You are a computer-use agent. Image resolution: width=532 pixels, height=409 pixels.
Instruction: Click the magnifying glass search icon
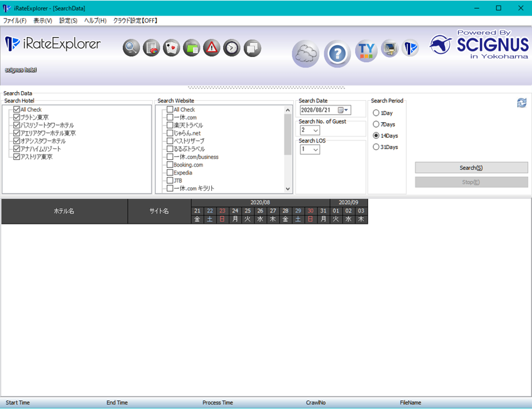(131, 48)
